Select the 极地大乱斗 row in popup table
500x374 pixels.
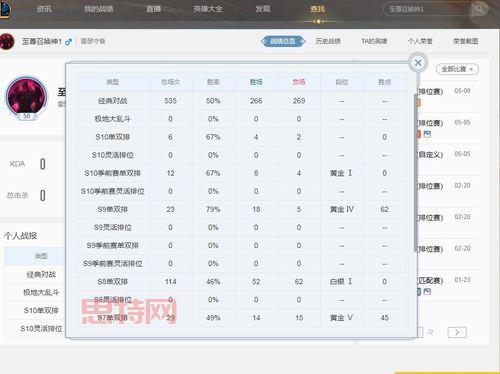[242, 119]
